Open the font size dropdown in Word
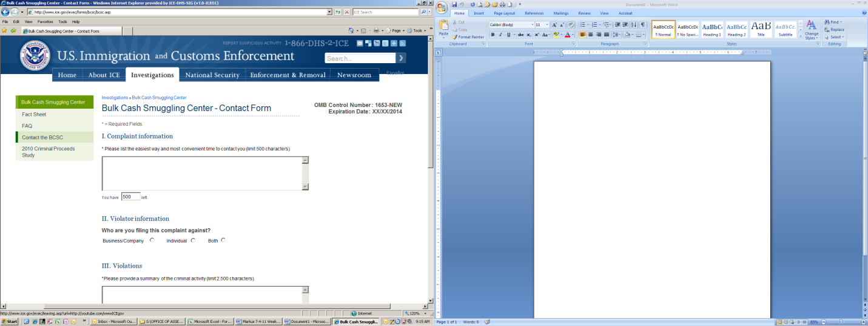The image size is (868, 326). [x=547, y=25]
